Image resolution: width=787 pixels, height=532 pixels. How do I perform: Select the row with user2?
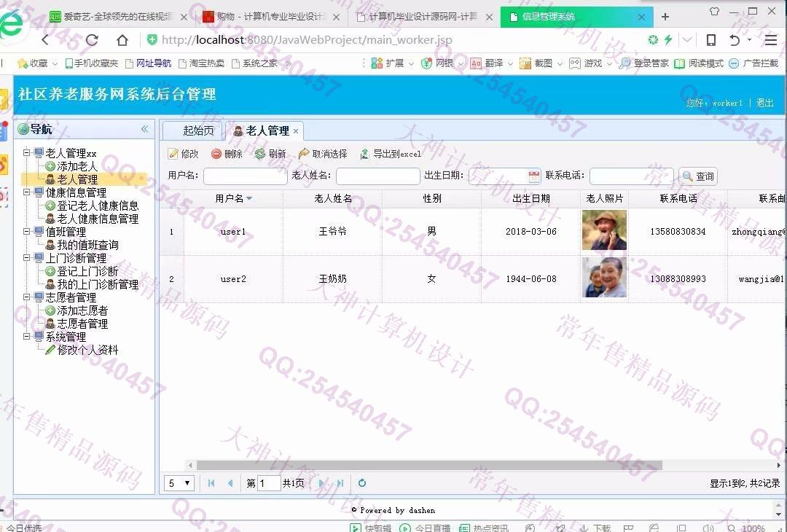tap(471, 279)
